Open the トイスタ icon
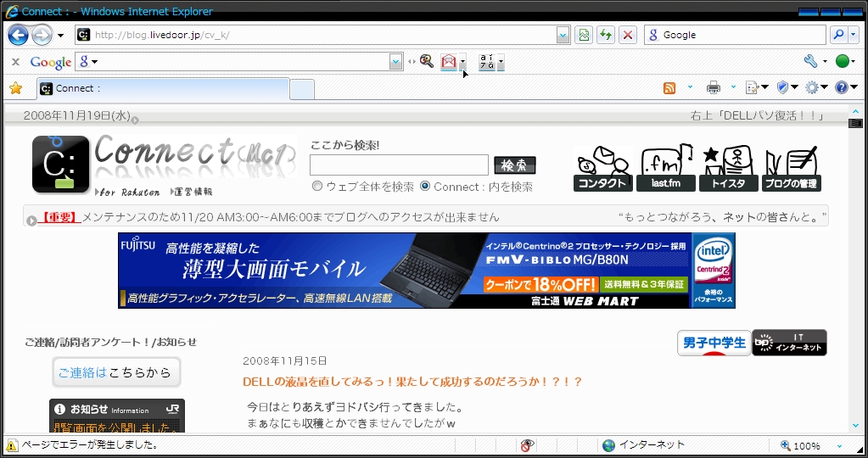The width and height of the screenshot is (868, 458). tap(729, 168)
